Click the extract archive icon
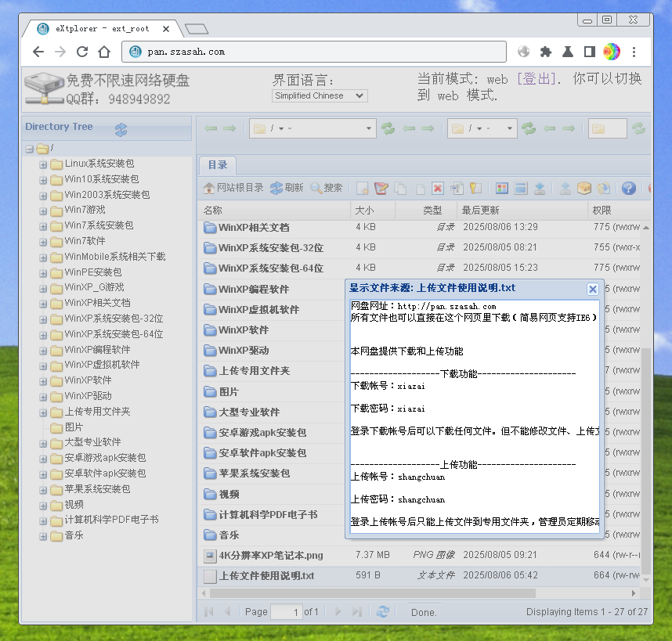Viewport: 672px width, 641px height. coord(603,188)
